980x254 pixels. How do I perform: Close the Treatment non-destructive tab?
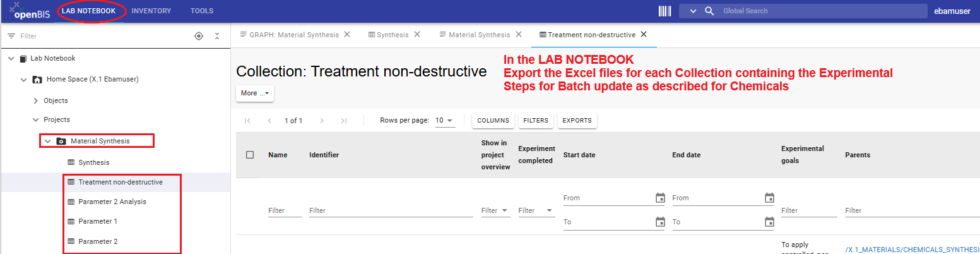[x=644, y=35]
